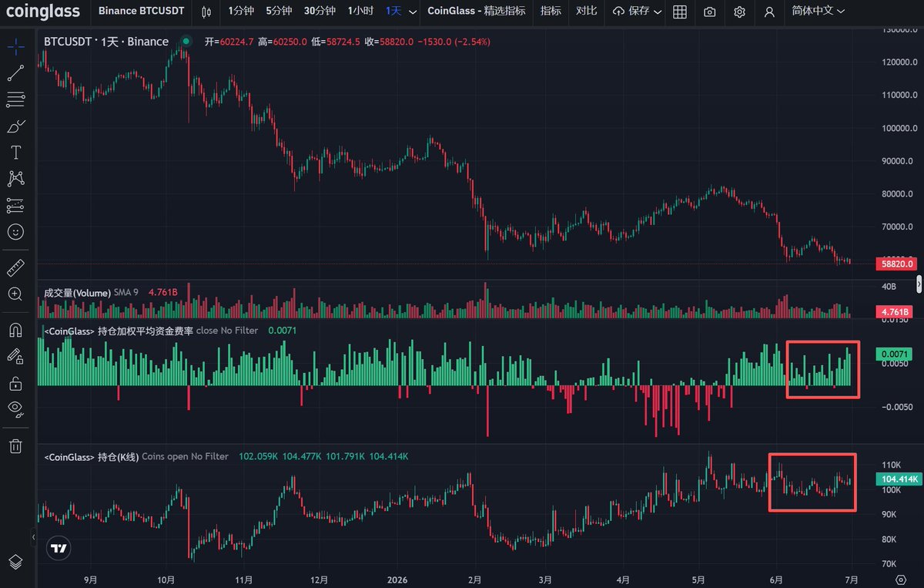
Task: Click the pane resize handle beside 40B
Action: tap(919, 286)
